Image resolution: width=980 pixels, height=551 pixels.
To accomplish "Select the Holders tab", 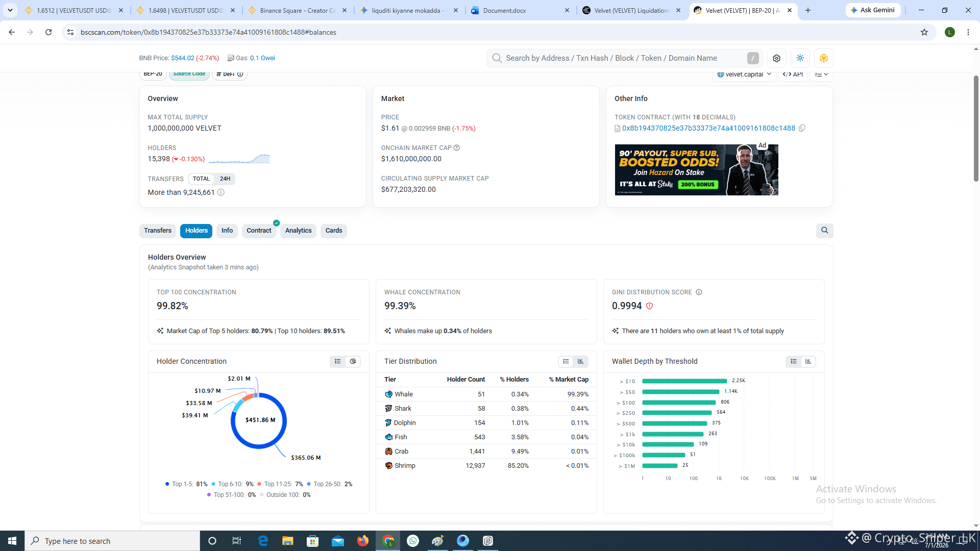I will [x=197, y=231].
